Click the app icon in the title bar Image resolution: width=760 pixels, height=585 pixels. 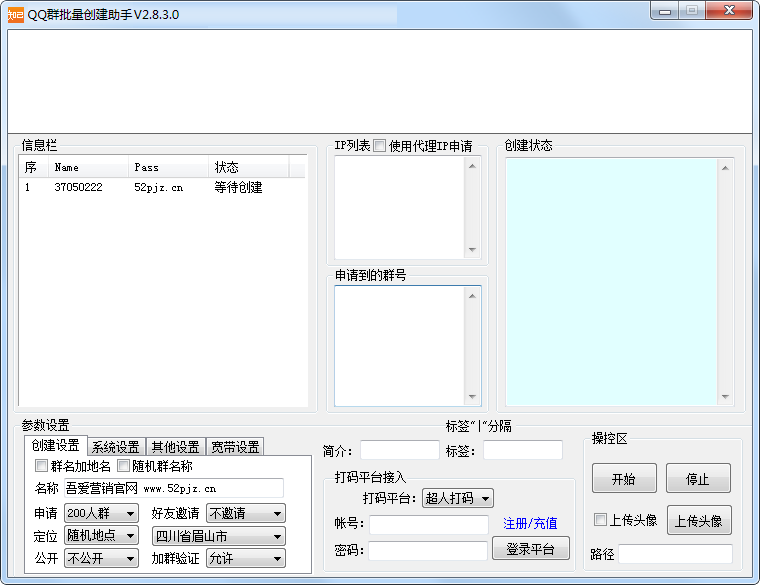pyautogui.click(x=15, y=15)
